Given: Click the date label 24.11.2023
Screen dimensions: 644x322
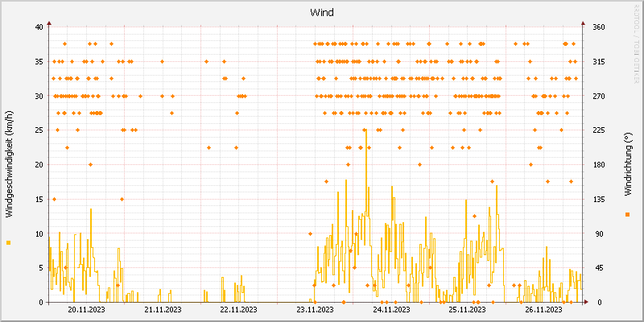Looking at the screenshot, I should 391,310.
